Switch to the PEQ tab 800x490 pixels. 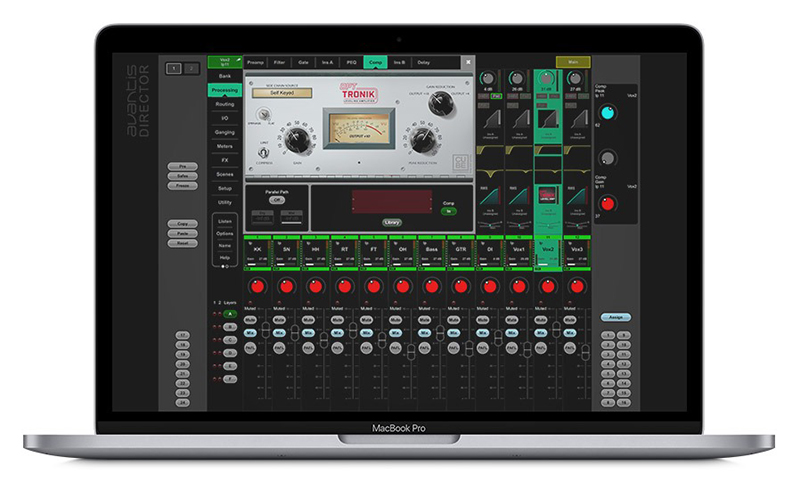coord(351,62)
